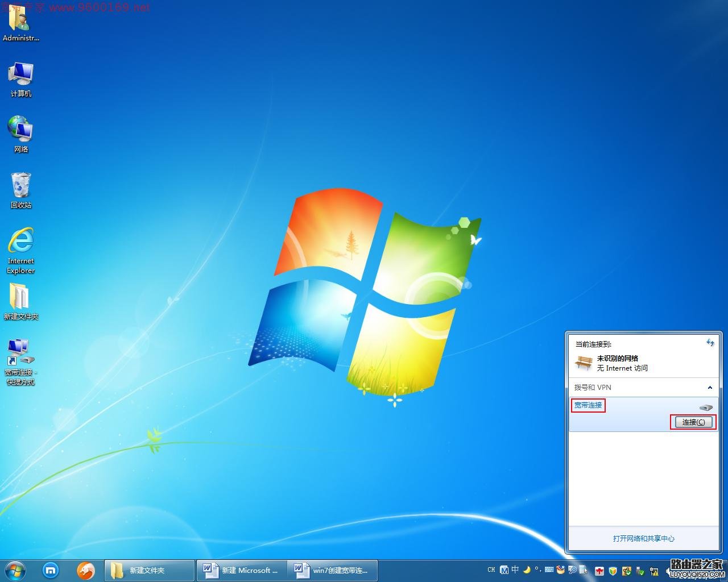Open the Start menu orb
Screen dimensions: 728x582
click(14, 570)
